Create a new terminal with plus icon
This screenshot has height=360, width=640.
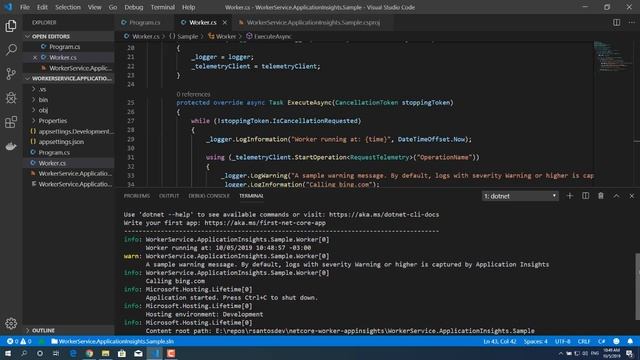point(570,196)
